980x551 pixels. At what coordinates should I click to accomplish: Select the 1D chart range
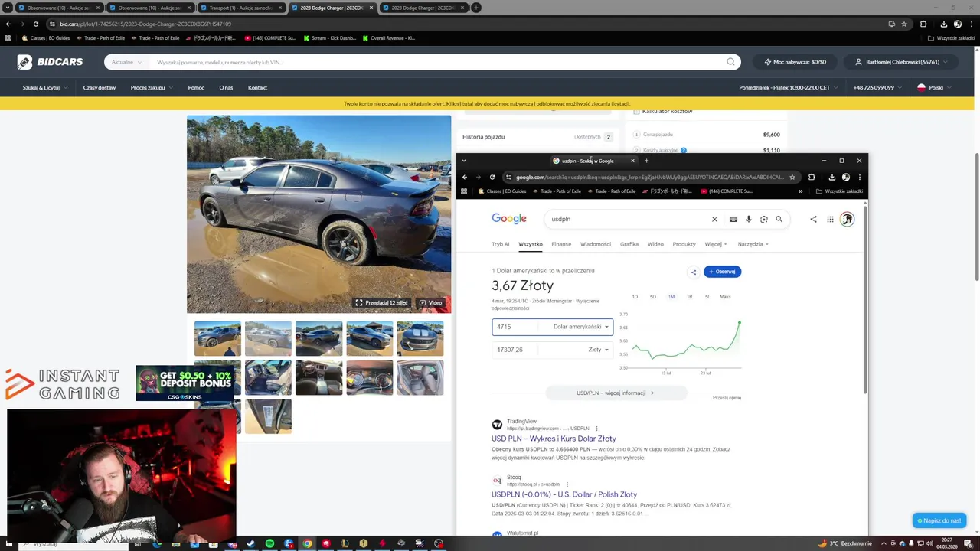click(635, 296)
